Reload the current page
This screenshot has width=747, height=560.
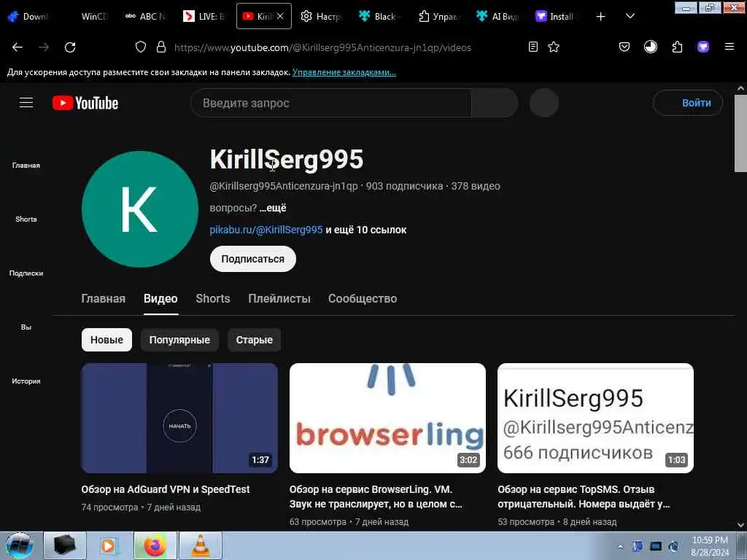(x=70, y=47)
